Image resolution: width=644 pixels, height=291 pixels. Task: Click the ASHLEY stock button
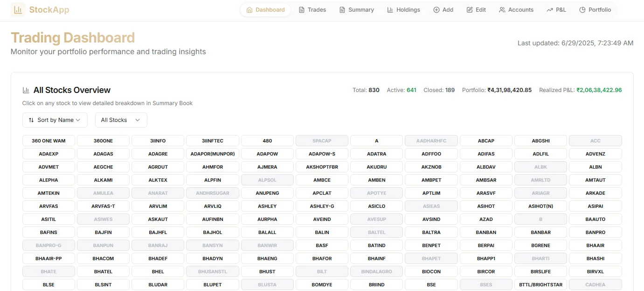click(267, 206)
